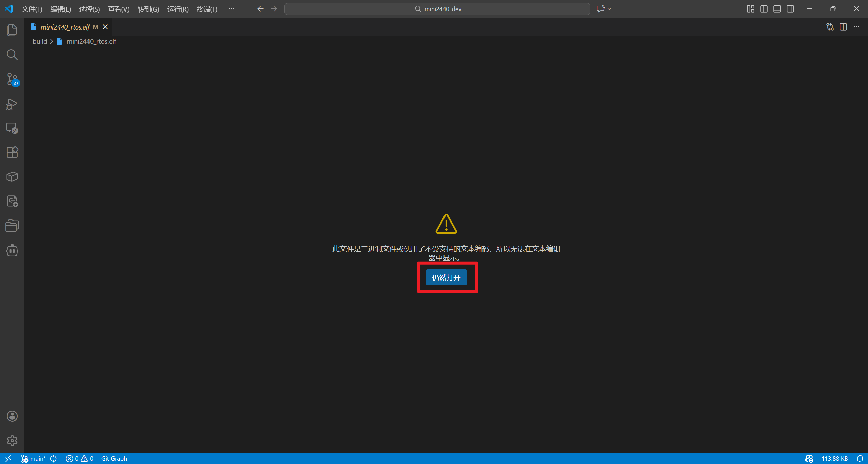Open the Search view icon

[x=12, y=55]
